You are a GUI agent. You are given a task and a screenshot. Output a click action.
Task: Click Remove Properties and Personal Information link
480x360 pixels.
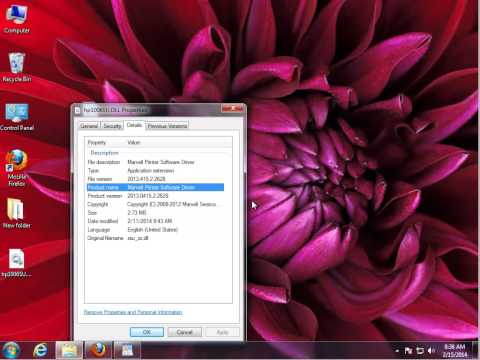tap(133, 312)
